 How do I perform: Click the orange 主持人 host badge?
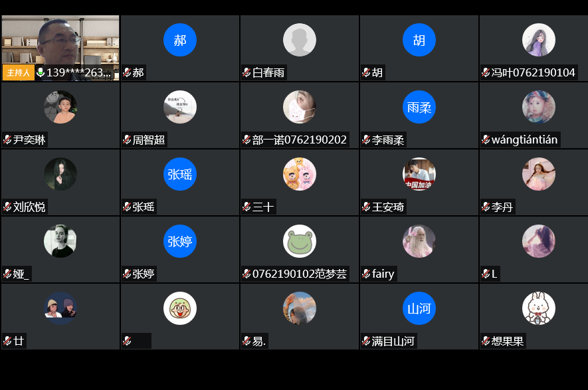(x=19, y=72)
